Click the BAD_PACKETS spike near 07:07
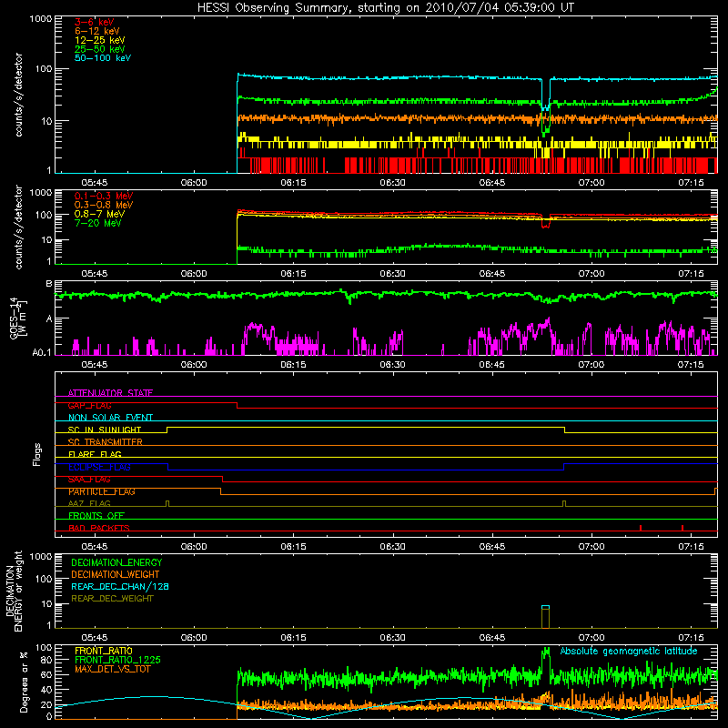This screenshot has height=728, width=728. [641, 528]
